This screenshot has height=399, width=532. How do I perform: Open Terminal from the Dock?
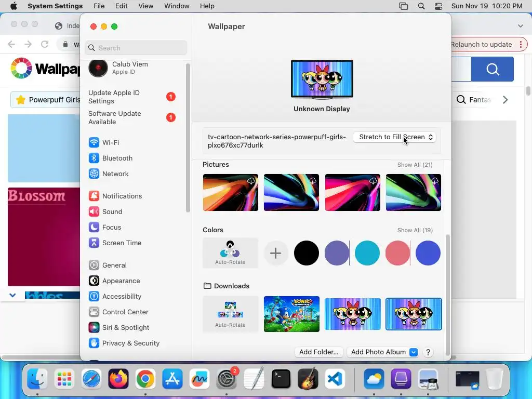tap(281, 379)
